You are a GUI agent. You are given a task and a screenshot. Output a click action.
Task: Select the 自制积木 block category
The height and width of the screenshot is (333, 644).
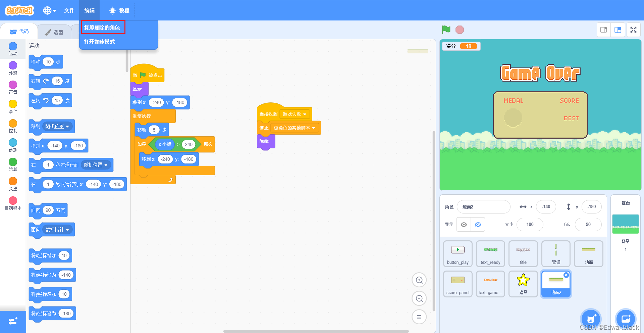13,203
